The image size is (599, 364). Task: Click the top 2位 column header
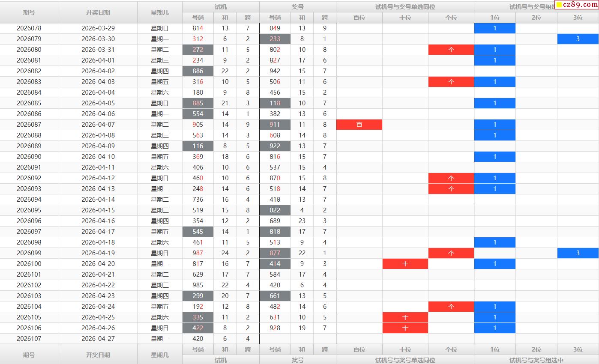pos(536,18)
